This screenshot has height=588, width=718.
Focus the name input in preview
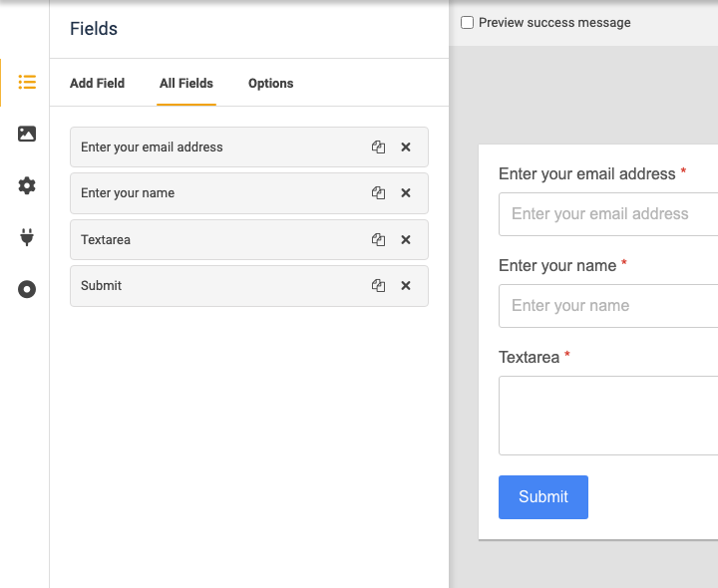click(x=608, y=306)
